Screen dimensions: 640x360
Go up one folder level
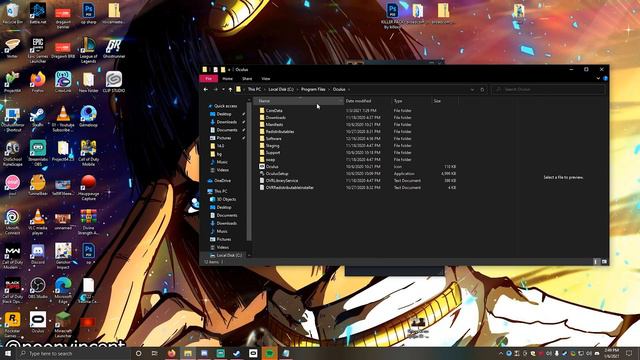230,89
